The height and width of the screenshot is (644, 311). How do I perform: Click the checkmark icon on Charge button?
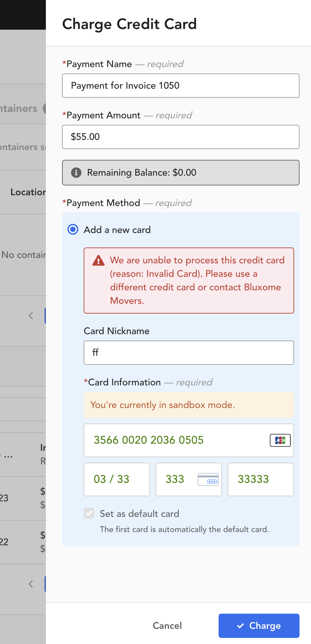point(241,626)
